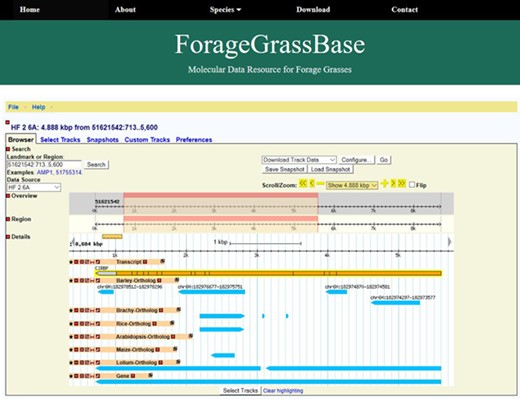Click the Load Snapshot button
Image resolution: width=520 pixels, height=399 pixels.
330,169
